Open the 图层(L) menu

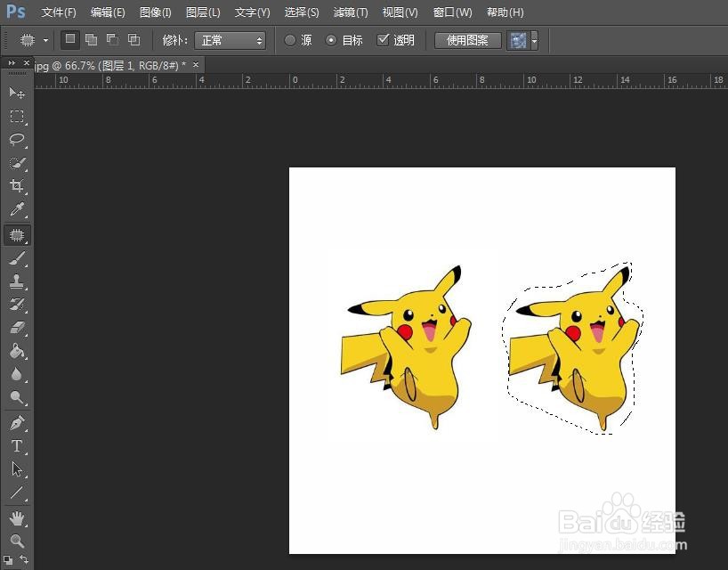pyautogui.click(x=203, y=12)
